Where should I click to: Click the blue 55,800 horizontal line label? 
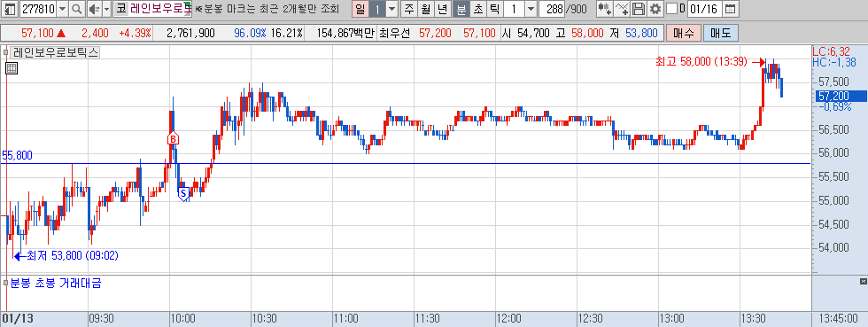[17, 156]
